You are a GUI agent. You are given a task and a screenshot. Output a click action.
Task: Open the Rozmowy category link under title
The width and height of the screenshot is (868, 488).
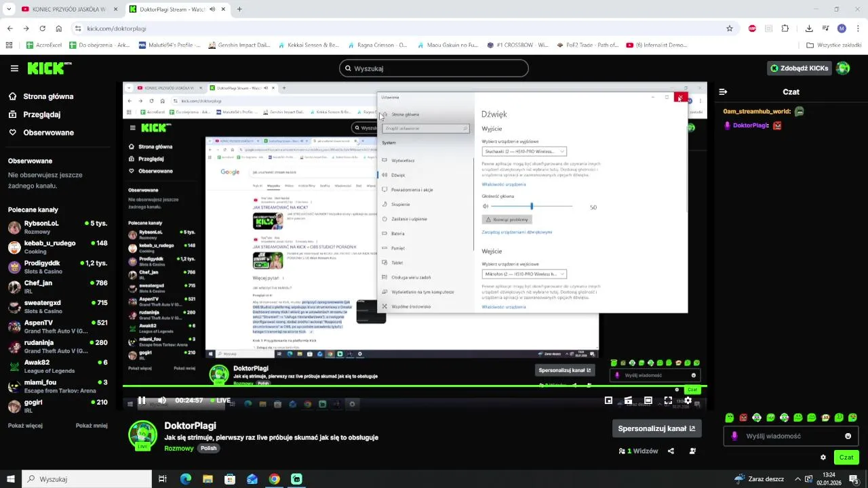179,448
